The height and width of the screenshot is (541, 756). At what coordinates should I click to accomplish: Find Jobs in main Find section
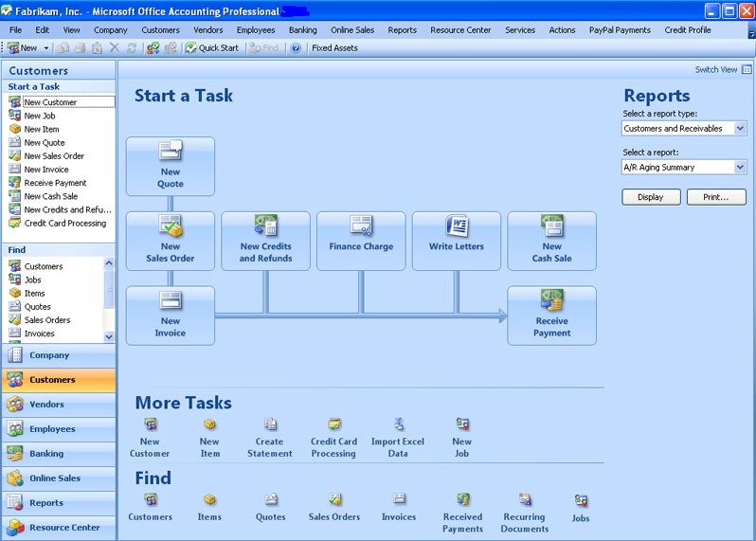tap(581, 509)
